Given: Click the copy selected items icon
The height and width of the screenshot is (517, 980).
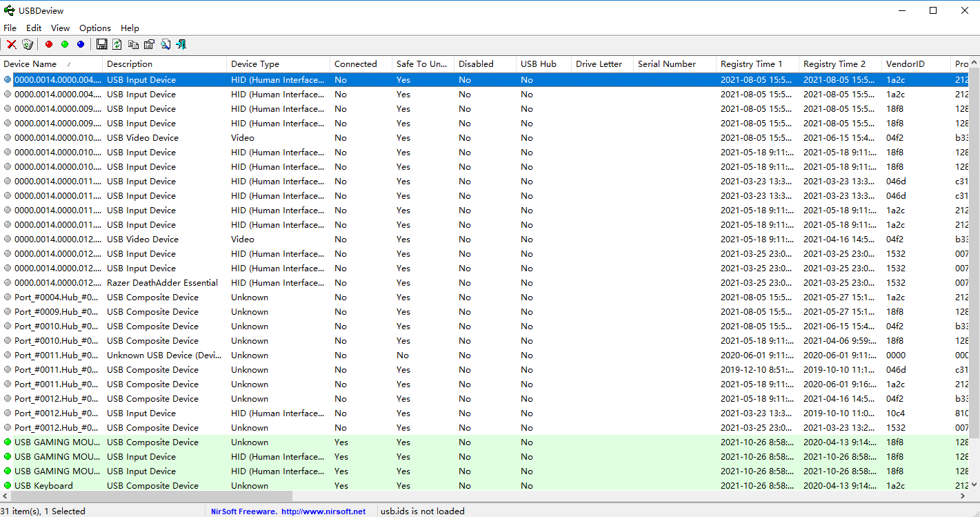Looking at the screenshot, I should (x=133, y=44).
